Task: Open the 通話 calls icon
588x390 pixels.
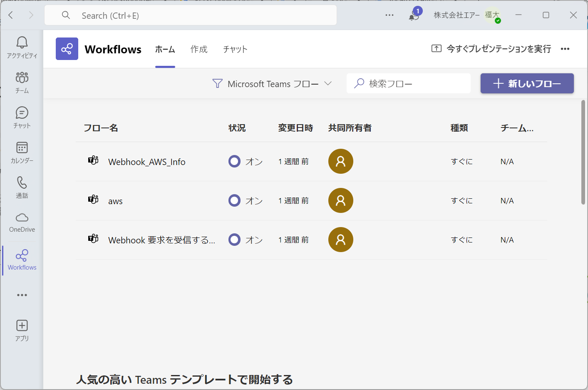Action: coord(22,187)
